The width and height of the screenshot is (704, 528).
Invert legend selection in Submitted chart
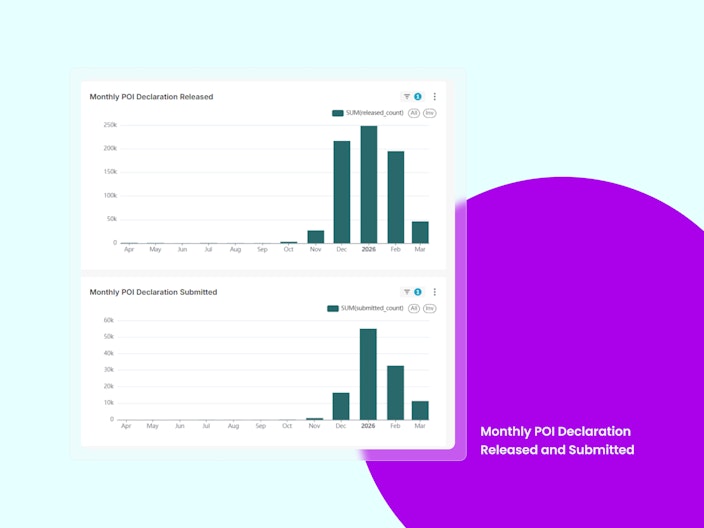pyautogui.click(x=430, y=308)
